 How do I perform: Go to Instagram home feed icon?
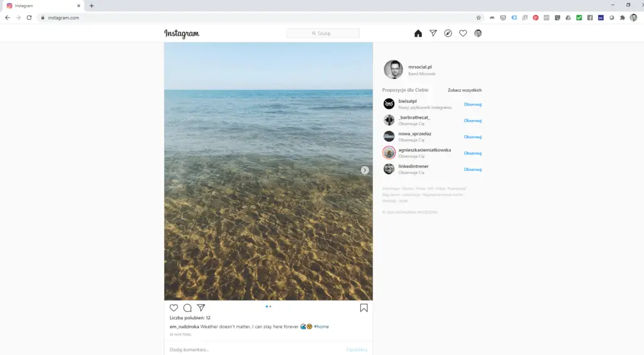[x=418, y=33]
